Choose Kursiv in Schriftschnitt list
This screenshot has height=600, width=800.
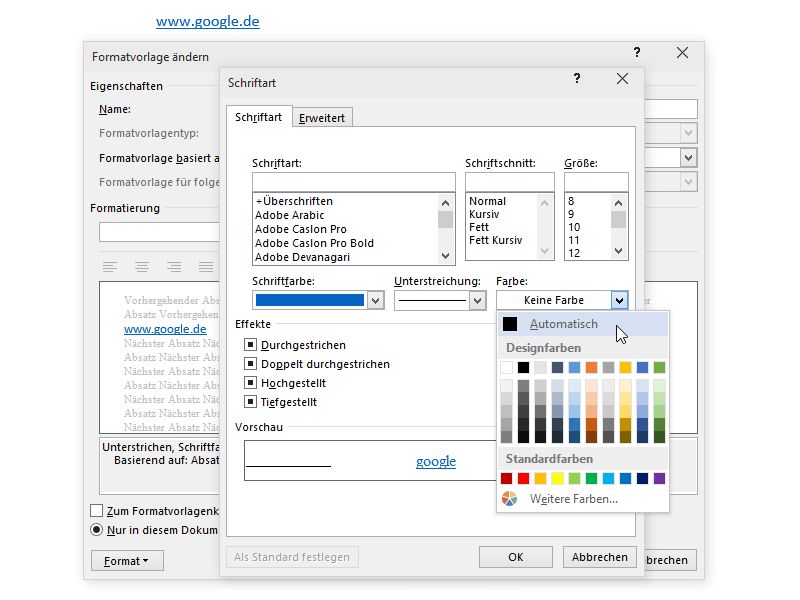(x=484, y=214)
